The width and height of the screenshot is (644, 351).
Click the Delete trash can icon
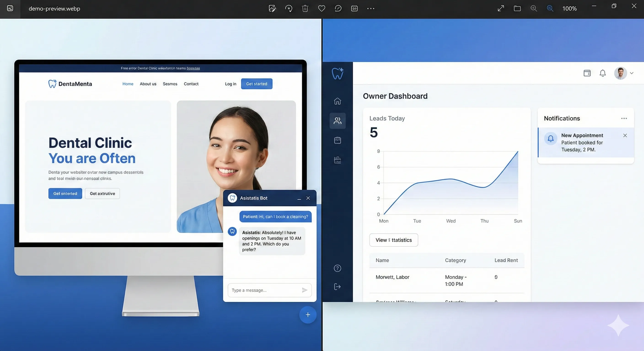(305, 8)
